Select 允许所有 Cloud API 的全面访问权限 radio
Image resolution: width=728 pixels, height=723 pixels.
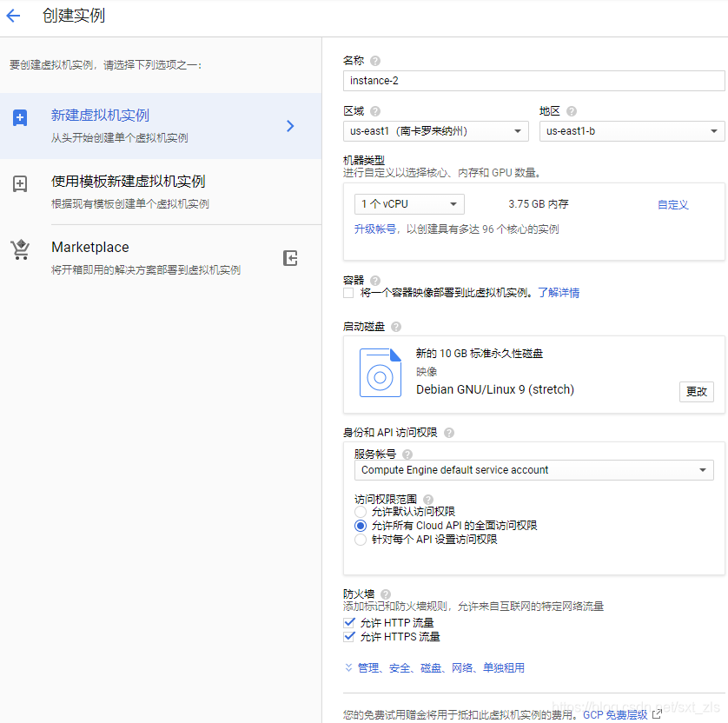(361, 526)
